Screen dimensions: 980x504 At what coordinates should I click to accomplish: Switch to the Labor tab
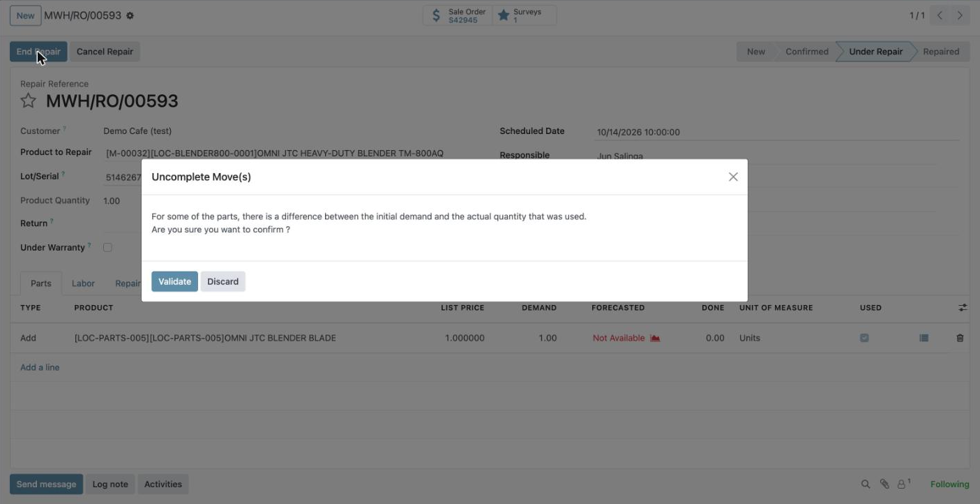click(83, 283)
